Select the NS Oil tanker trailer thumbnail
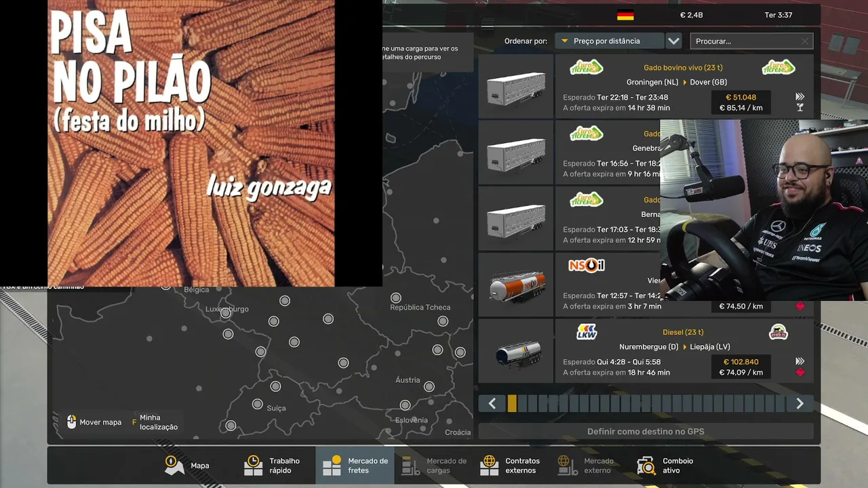Image resolution: width=868 pixels, height=488 pixels. coord(516,286)
